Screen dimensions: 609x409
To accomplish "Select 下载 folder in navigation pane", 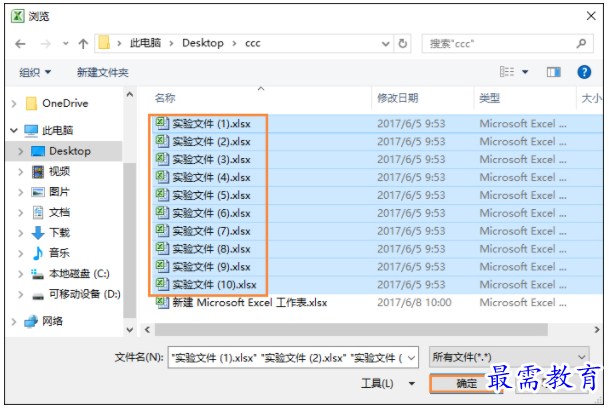I will point(59,233).
